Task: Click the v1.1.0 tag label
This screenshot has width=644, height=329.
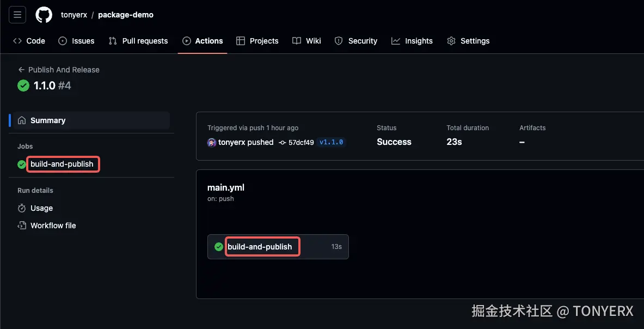Action: pos(331,142)
